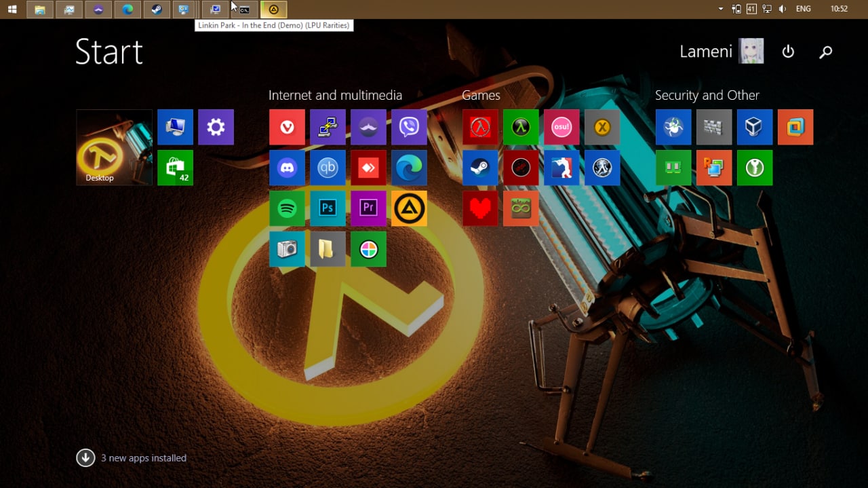The width and height of the screenshot is (868, 488).
Task: Open the red pixel heart Undertale tile
Action: coord(480,208)
